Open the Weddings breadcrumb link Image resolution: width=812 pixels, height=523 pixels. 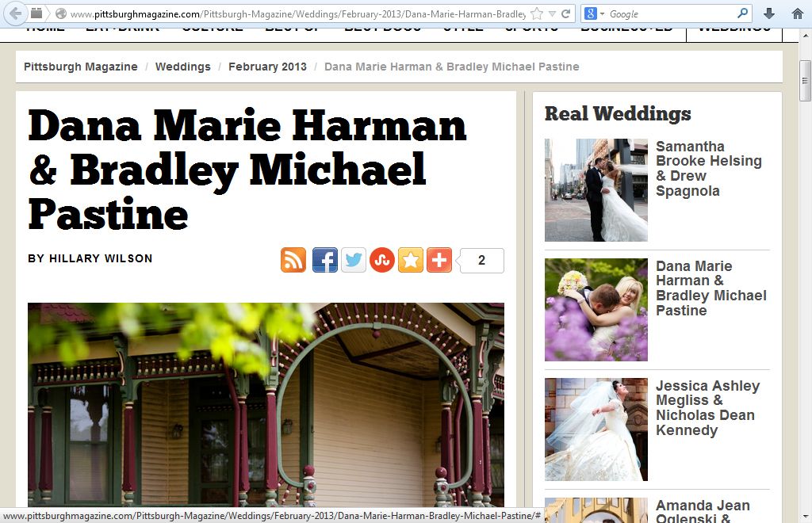183,67
